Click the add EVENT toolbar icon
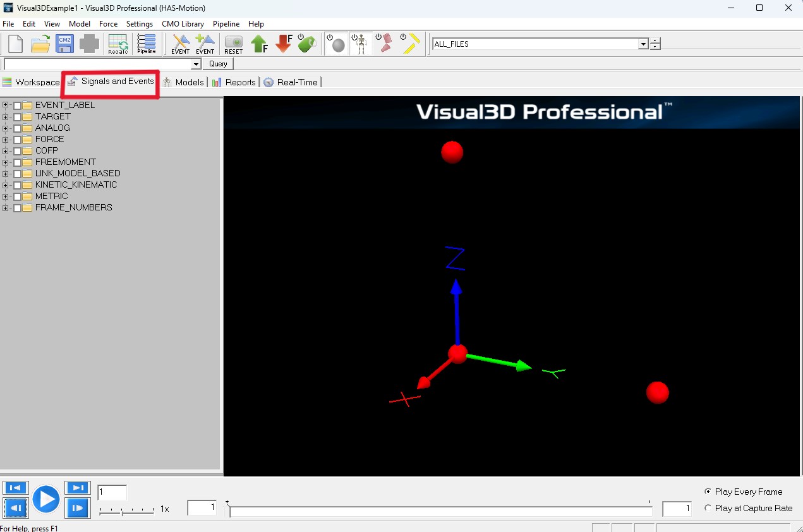The height and width of the screenshot is (532, 803). 205,44
